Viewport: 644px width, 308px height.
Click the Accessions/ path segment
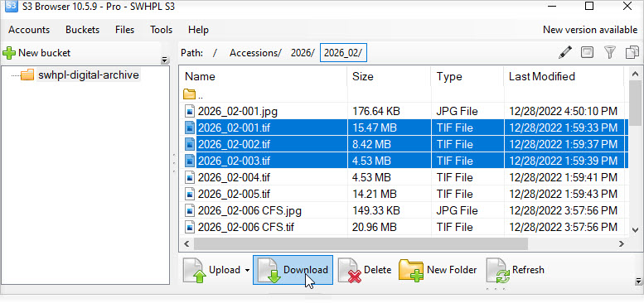pyautogui.click(x=255, y=53)
